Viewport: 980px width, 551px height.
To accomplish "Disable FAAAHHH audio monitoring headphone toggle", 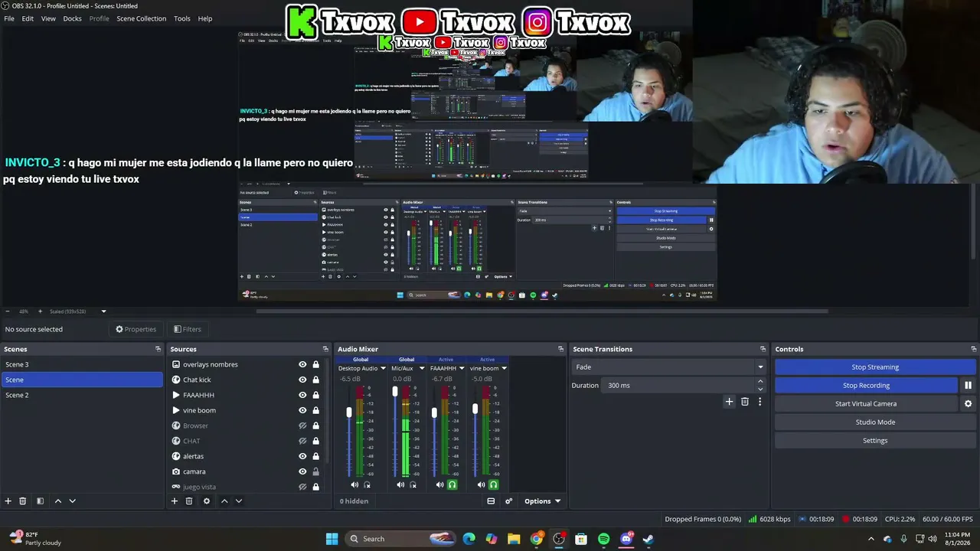I will click(452, 484).
